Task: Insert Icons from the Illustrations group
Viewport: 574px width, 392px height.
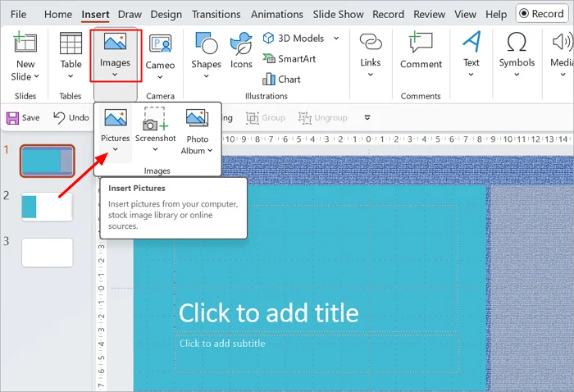Action: [x=241, y=51]
